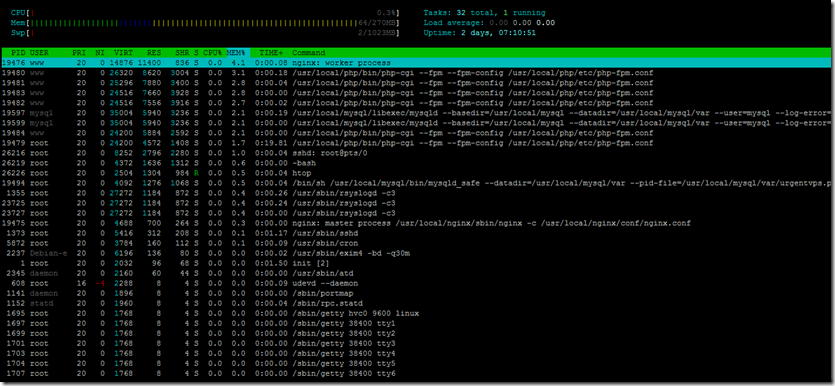The image size is (835, 386).
Task: Click the Load average line
Action: [x=489, y=23]
